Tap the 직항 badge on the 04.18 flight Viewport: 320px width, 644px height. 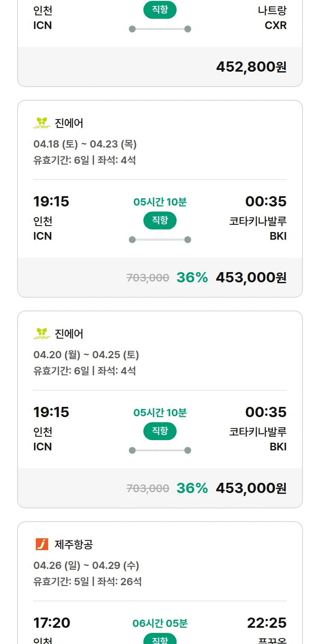(x=160, y=220)
